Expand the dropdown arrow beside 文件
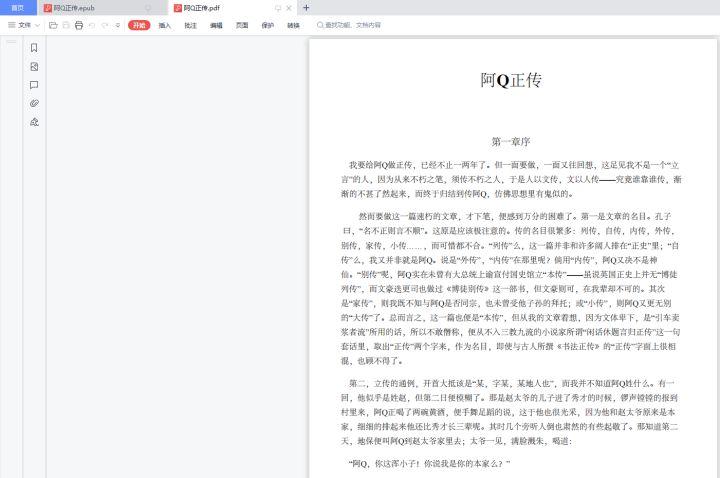Image resolution: width=720 pixels, height=478 pixels. pyautogui.click(x=38, y=25)
